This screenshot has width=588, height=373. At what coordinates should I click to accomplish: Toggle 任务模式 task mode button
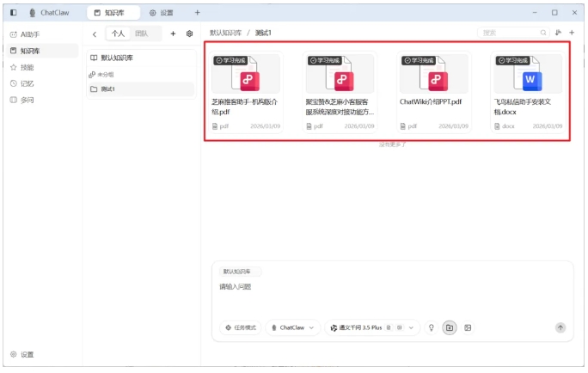241,327
